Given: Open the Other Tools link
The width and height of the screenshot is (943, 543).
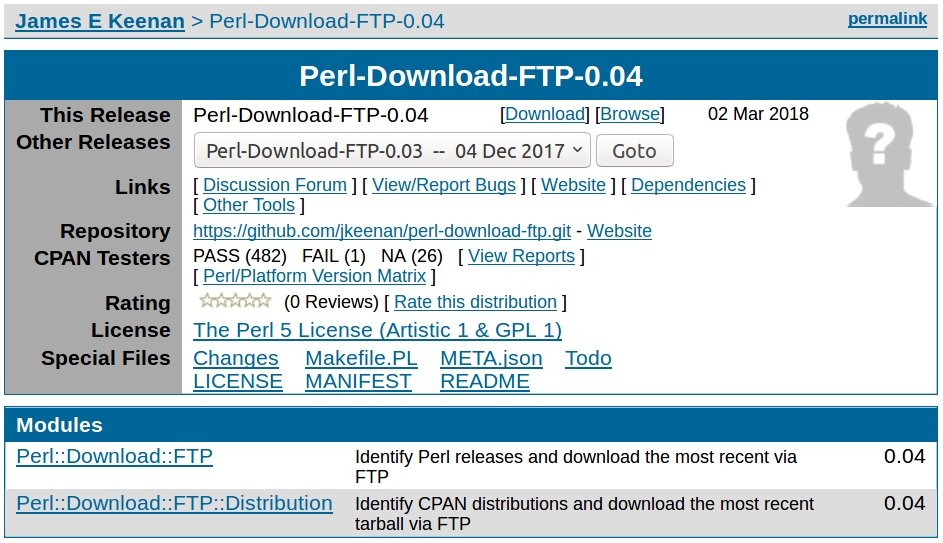Looking at the screenshot, I should (x=249, y=205).
